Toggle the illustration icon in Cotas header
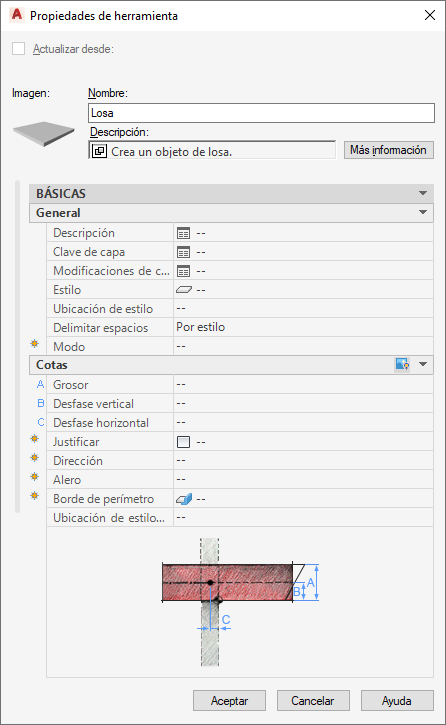446x725 pixels. pyautogui.click(x=402, y=364)
